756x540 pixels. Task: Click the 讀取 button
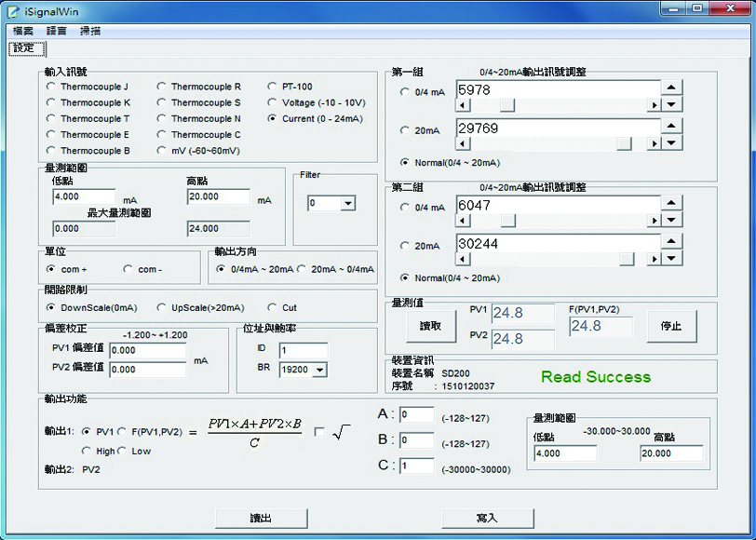[430, 327]
